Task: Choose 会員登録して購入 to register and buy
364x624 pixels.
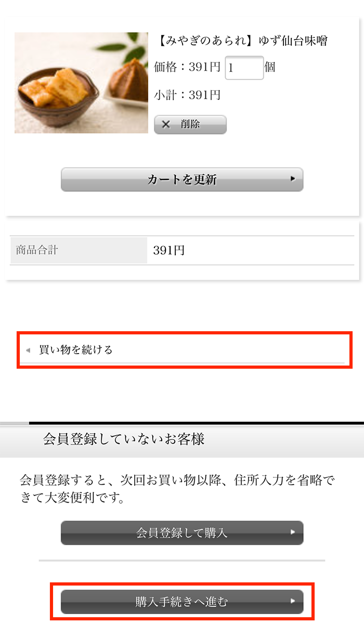Action: click(182, 532)
